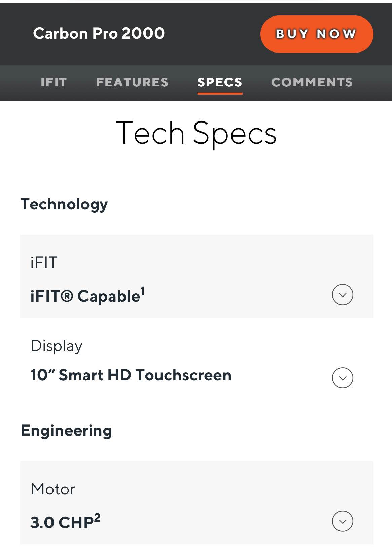Viewport: 392px width, 557px height.
Task: Click the Tech Specs page heading
Action: pyautogui.click(x=196, y=133)
